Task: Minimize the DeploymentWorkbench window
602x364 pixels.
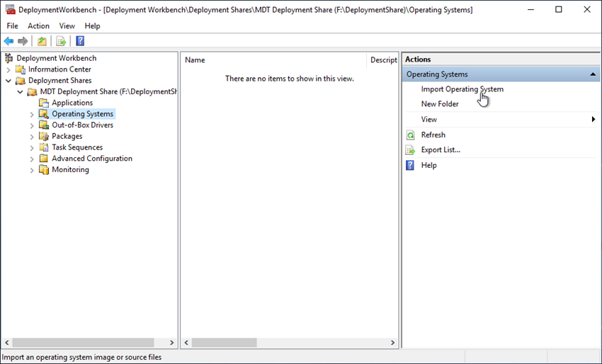Action: tap(531, 10)
